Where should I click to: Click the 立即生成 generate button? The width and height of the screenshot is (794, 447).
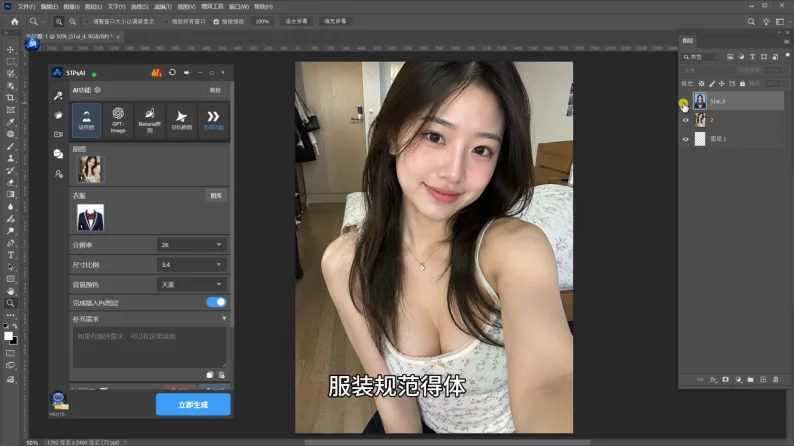193,405
